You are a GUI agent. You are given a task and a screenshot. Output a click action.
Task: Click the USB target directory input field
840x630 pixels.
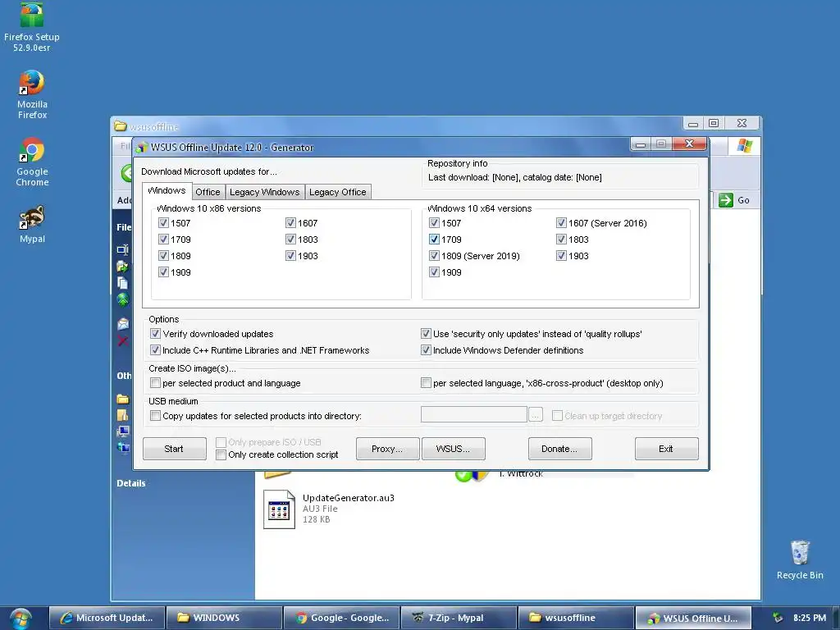[x=473, y=414]
